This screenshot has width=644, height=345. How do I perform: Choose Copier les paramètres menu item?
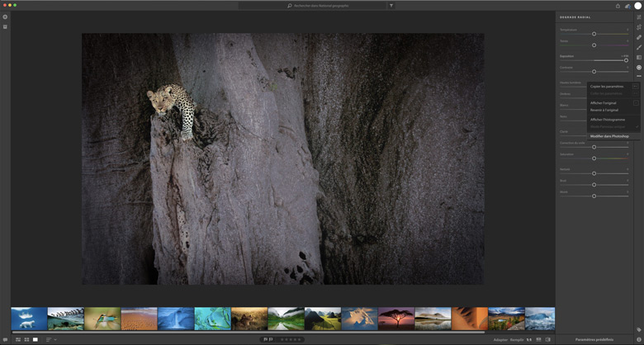(607, 86)
